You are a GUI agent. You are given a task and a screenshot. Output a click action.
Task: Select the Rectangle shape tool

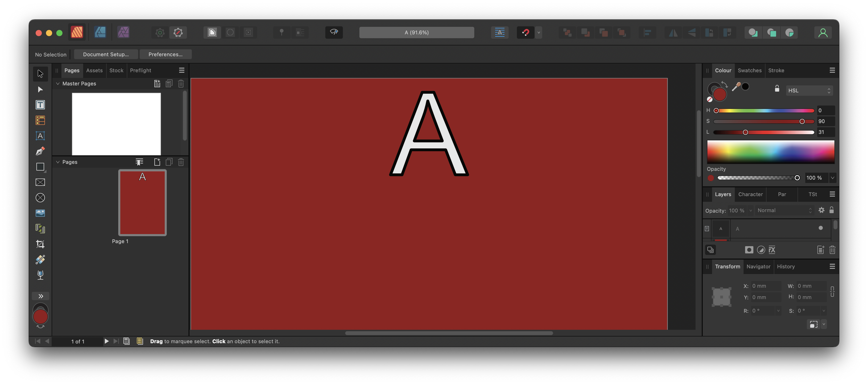point(40,167)
